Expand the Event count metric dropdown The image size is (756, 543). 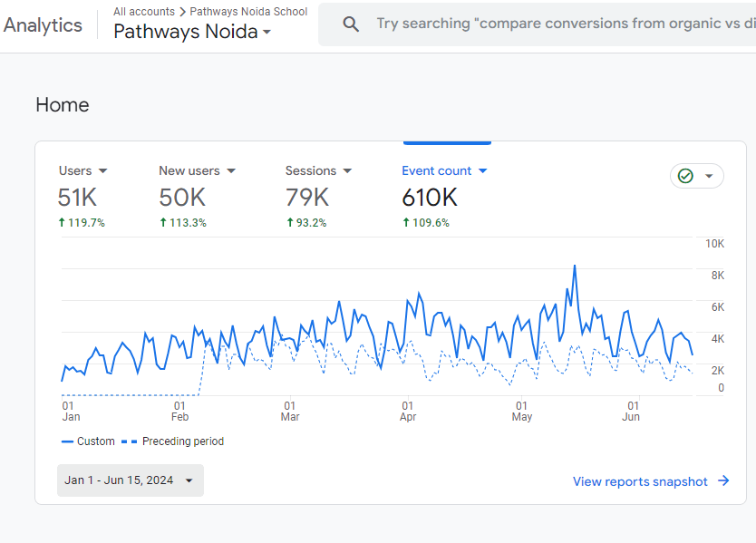[x=482, y=170]
